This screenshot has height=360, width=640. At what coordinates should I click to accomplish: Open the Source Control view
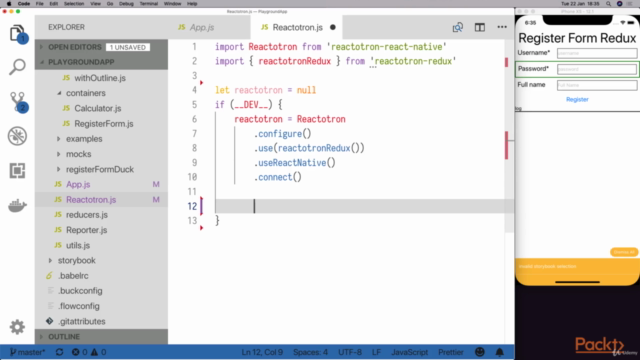(18, 102)
